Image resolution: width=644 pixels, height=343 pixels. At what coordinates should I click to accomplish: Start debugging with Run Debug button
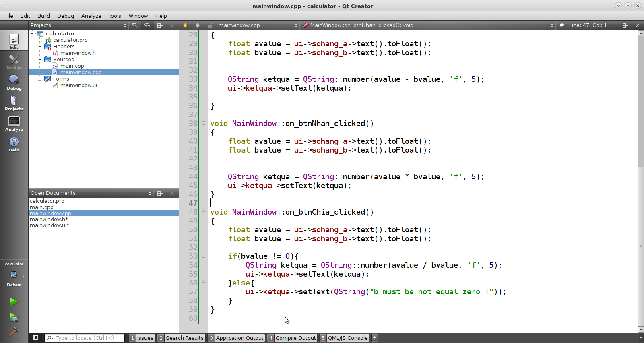[x=14, y=318]
